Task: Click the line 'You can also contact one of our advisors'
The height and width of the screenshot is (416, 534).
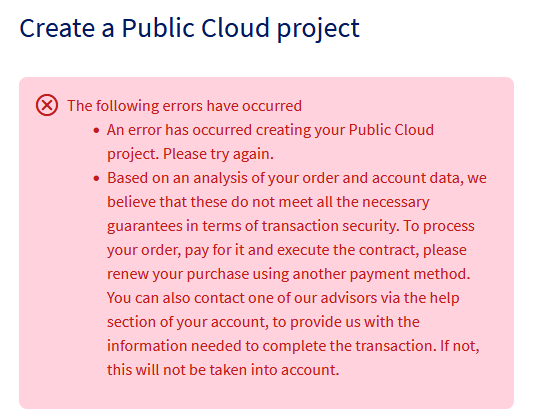Action: pyautogui.click(x=283, y=298)
